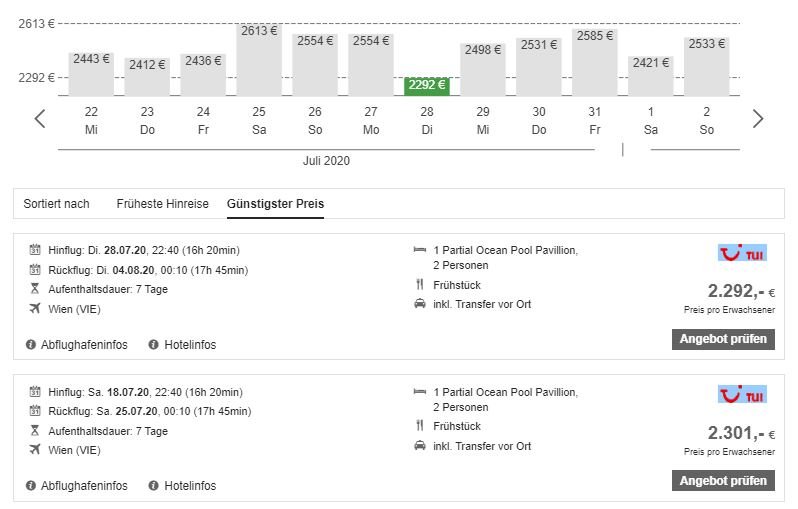The width and height of the screenshot is (798, 509).
Task: Click info icon beside second Abflughafeninfos
Action: (x=32, y=486)
